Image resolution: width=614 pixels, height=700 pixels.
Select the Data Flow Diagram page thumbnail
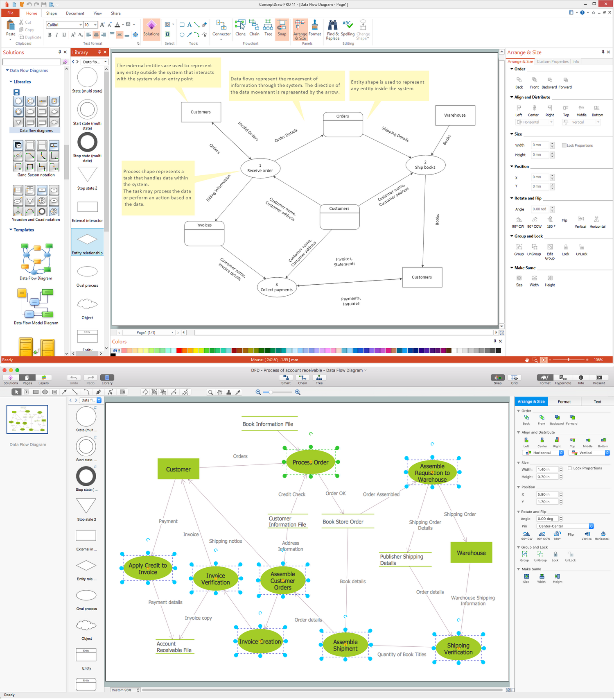tap(27, 419)
